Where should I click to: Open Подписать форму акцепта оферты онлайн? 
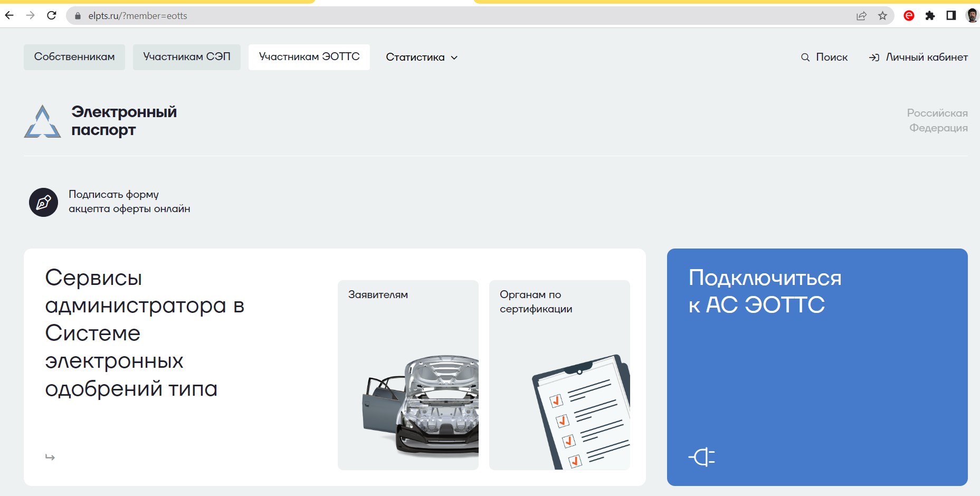129,202
